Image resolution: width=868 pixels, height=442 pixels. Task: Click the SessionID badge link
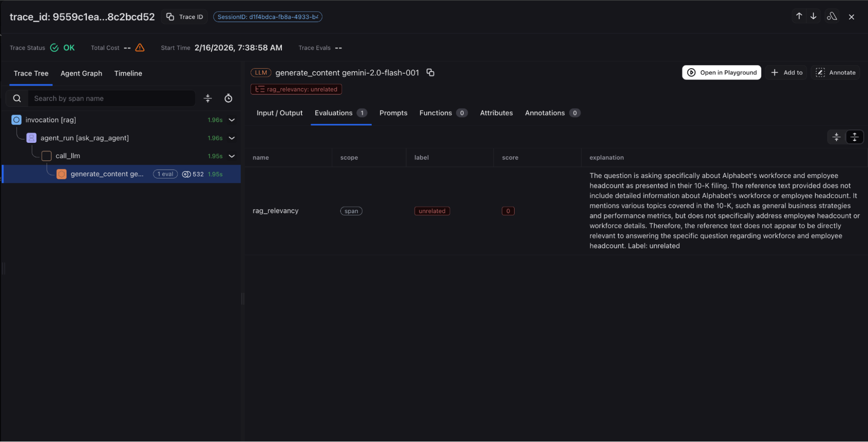tap(267, 17)
